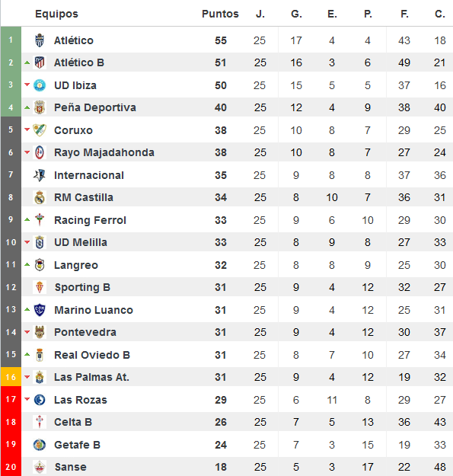Click Atlético's 55 points value
453x476 pixels.
(x=221, y=40)
